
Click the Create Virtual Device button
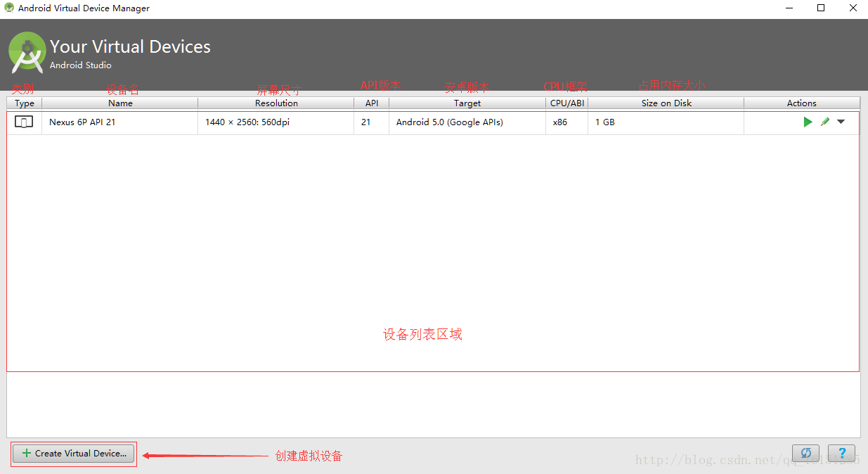[x=74, y=454]
